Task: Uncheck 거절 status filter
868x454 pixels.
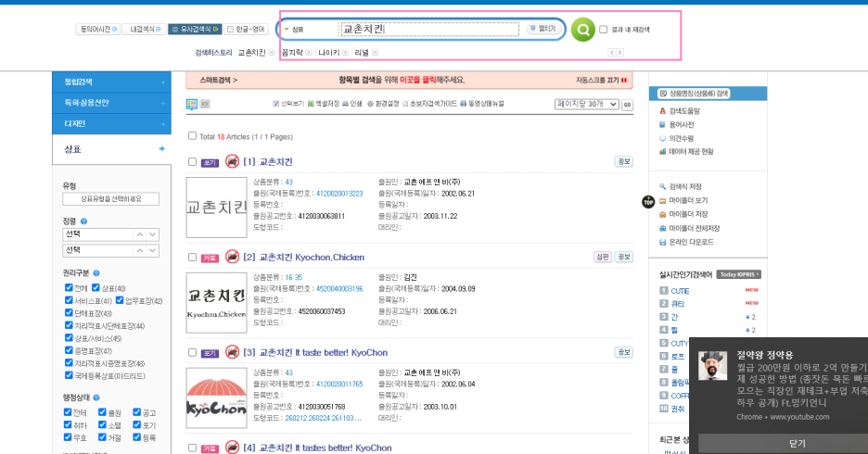Action: click(102, 436)
